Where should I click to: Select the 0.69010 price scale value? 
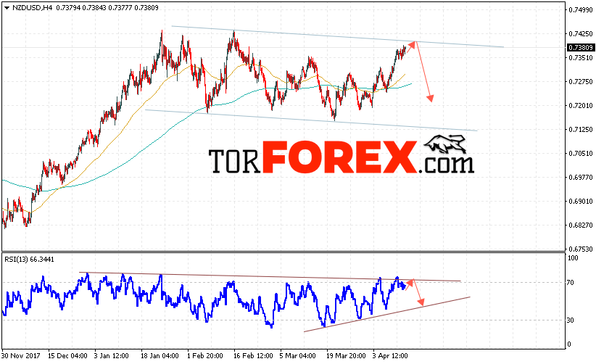point(581,202)
